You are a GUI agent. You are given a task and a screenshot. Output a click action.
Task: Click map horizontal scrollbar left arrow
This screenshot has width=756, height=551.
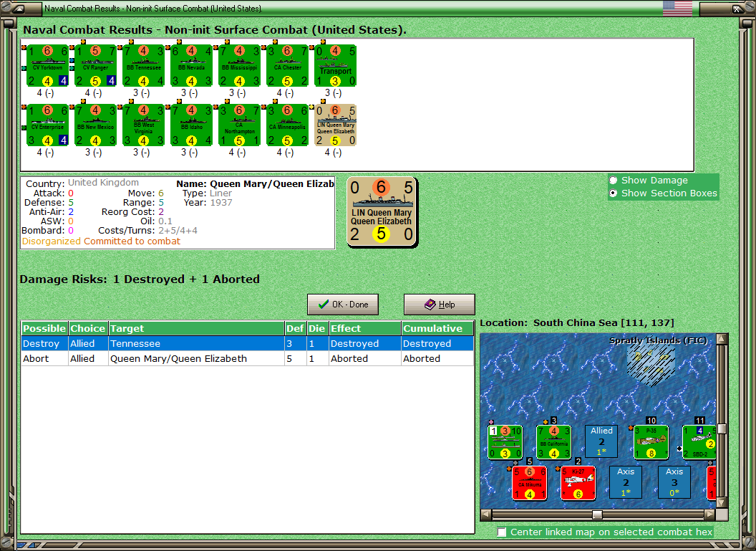(486, 514)
